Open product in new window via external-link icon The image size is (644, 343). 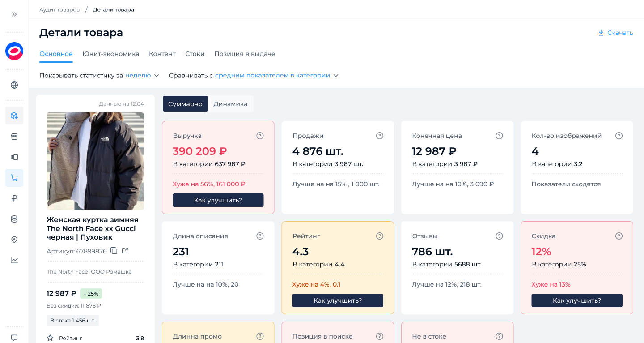click(125, 251)
